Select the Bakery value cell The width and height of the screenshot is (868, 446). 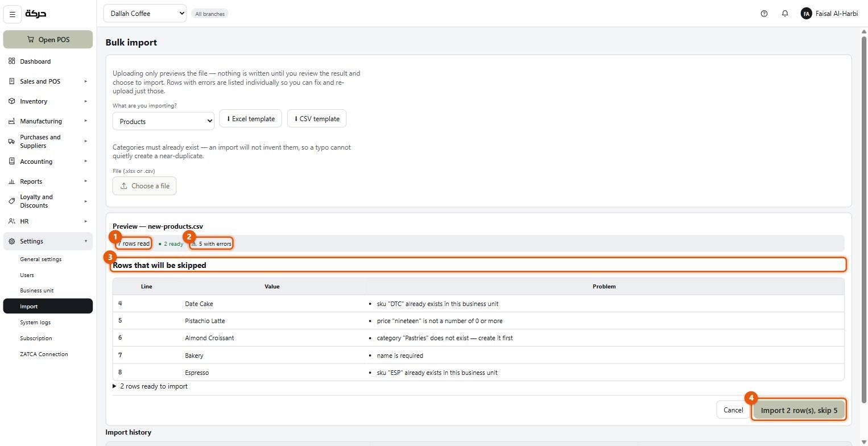(194, 356)
